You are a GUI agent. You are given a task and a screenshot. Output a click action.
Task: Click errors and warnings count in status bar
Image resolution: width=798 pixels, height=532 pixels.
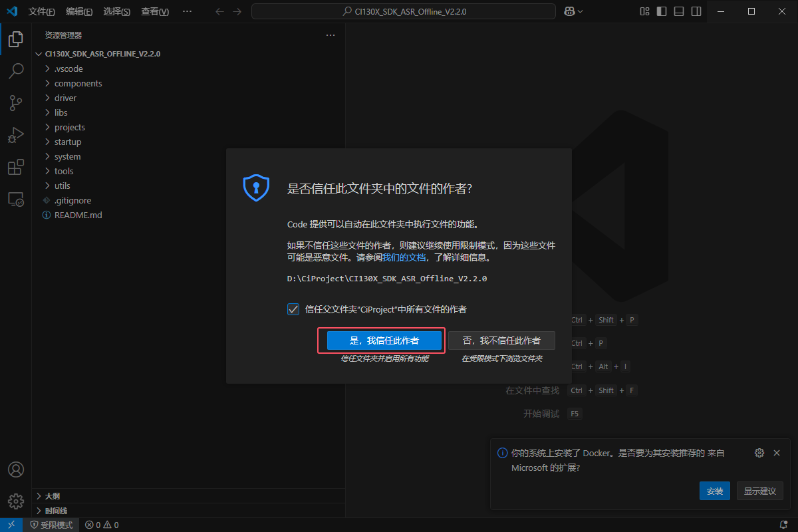(x=102, y=525)
